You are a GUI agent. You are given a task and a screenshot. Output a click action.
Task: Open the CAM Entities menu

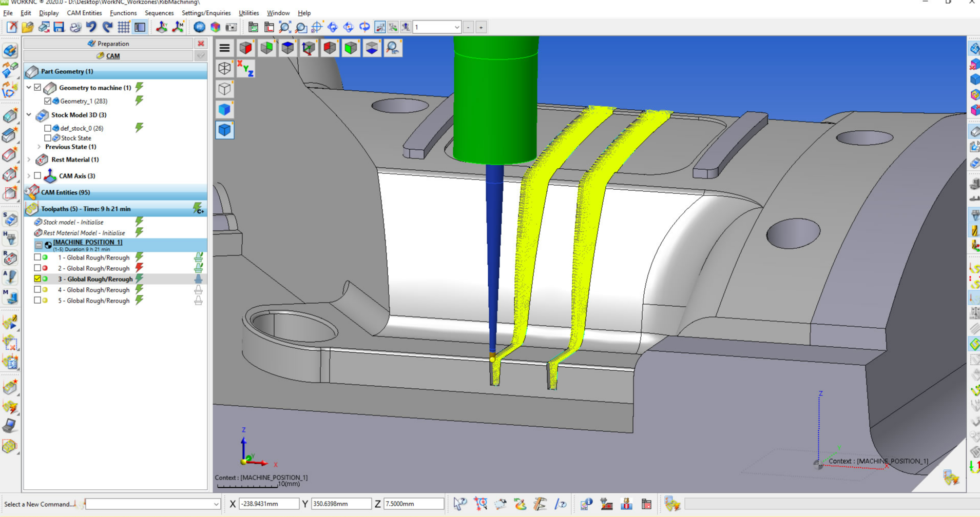coord(84,13)
